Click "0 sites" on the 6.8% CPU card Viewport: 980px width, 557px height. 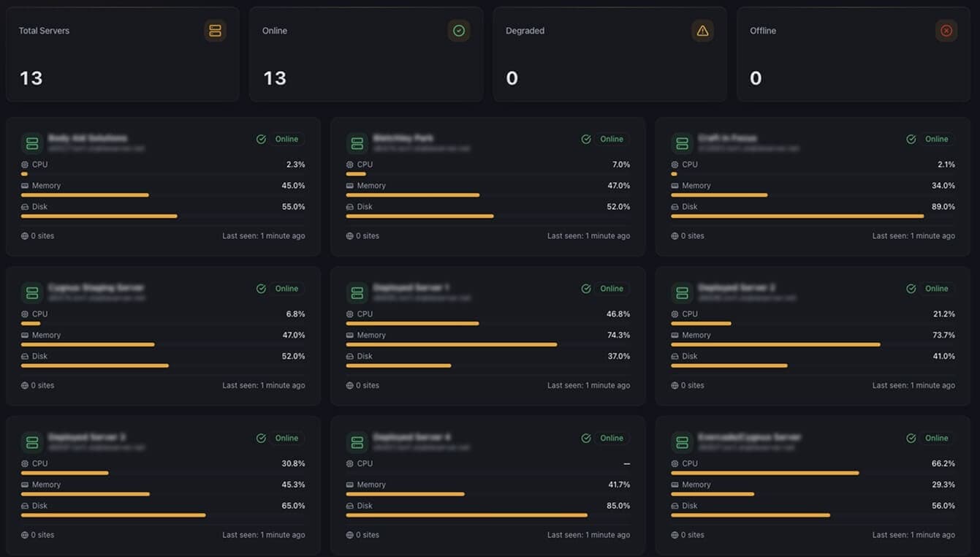[42, 386]
